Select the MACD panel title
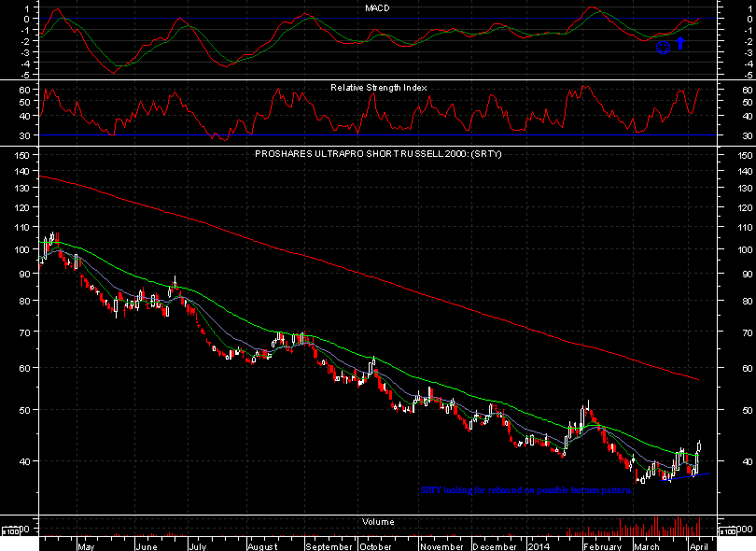This screenshot has width=756, height=551. click(377, 8)
